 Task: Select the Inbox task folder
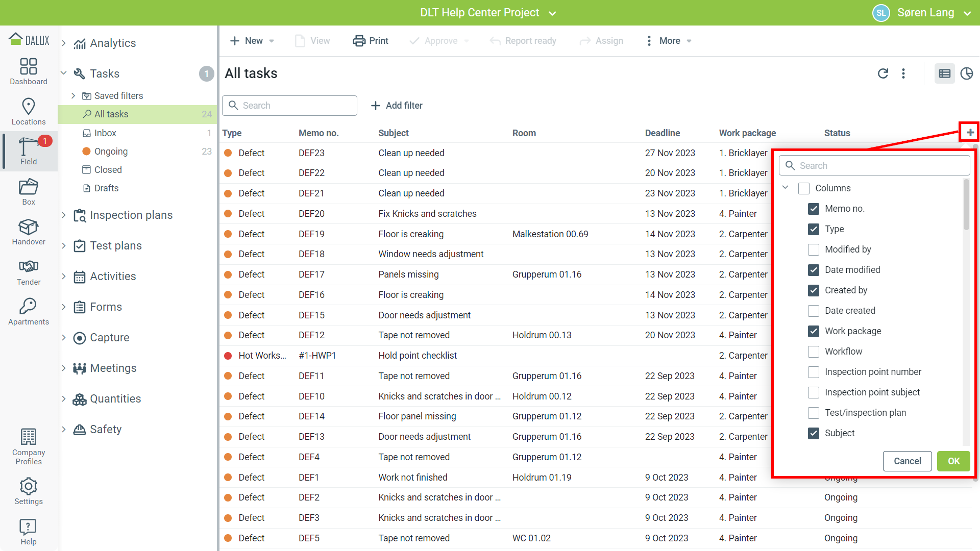pos(105,133)
